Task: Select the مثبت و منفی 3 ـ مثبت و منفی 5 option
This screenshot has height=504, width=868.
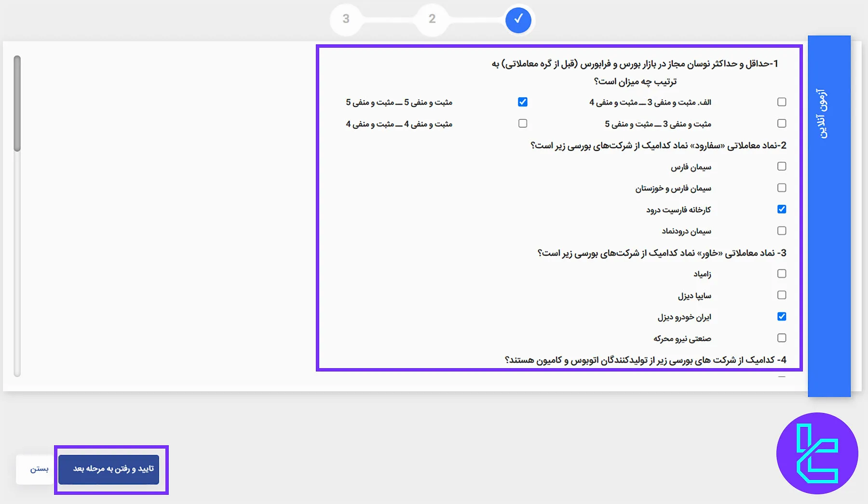Action: (x=782, y=123)
